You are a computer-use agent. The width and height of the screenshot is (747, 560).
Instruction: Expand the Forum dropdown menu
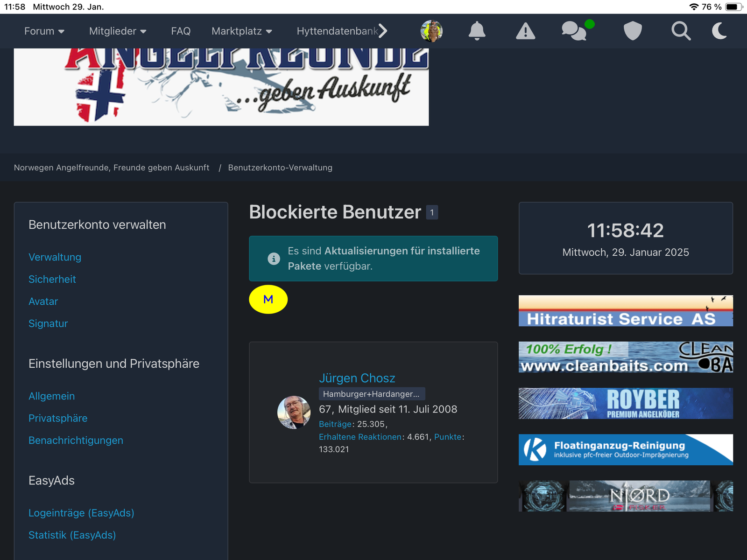point(44,31)
